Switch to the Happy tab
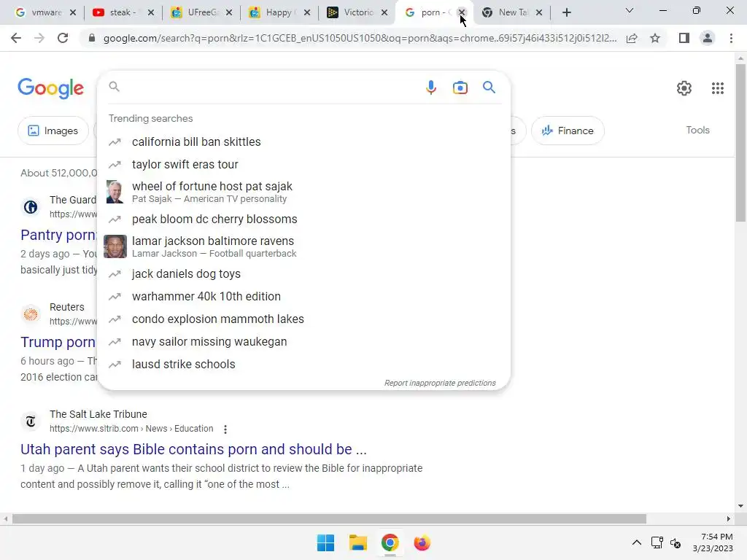This screenshot has height=560, width=747. click(274, 13)
